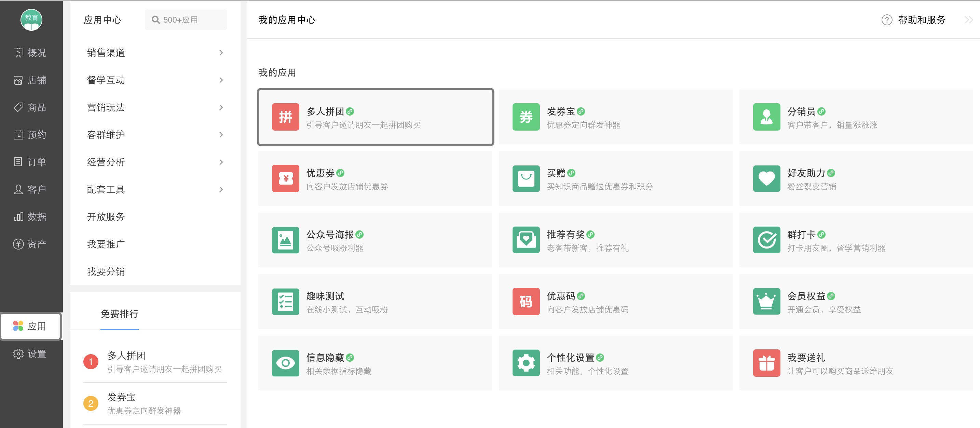Viewport: 980px width, 428px height.
Task: Open 我要分销 category
Action: click(x=106, y=272)
